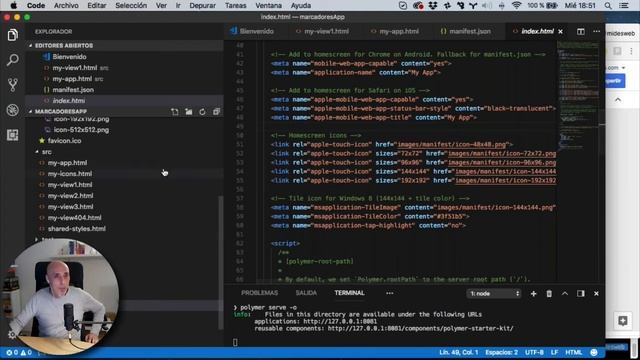Open the Source Control view
The width and height of the screenshot is (640, 360).
point(13,85)
